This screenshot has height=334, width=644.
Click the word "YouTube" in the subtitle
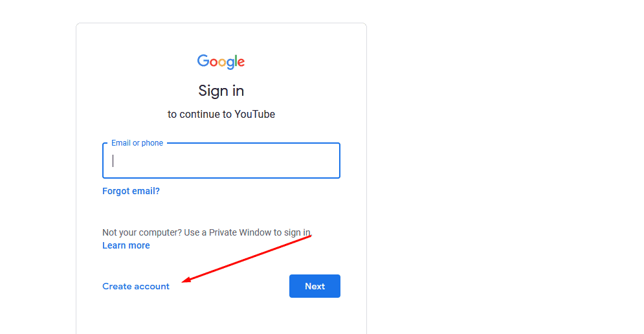point(254,115)
